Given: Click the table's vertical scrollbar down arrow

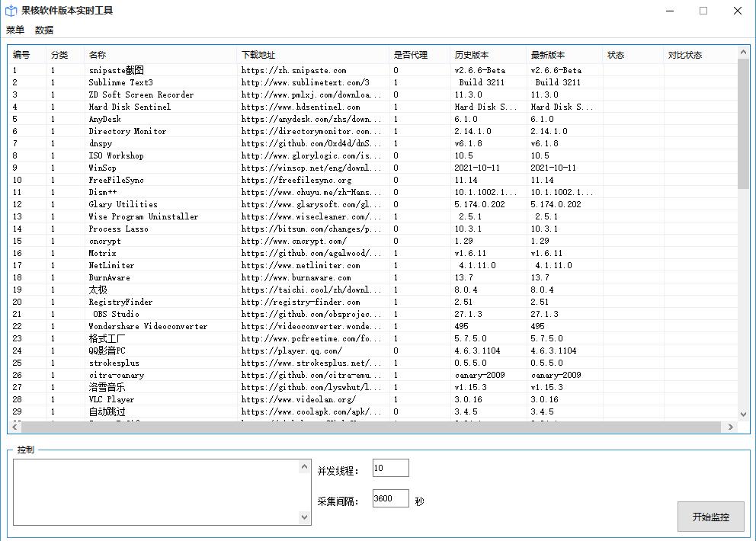Looking at the screenshot, I should [745, 414].
